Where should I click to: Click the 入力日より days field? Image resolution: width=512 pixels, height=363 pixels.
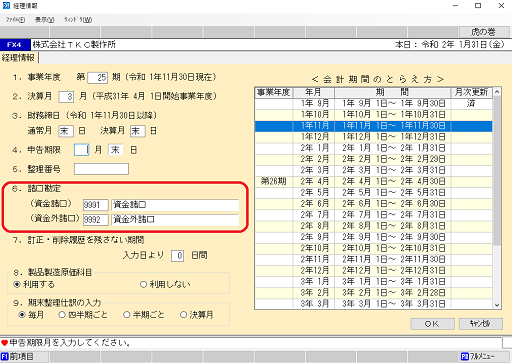coord(177,256)
